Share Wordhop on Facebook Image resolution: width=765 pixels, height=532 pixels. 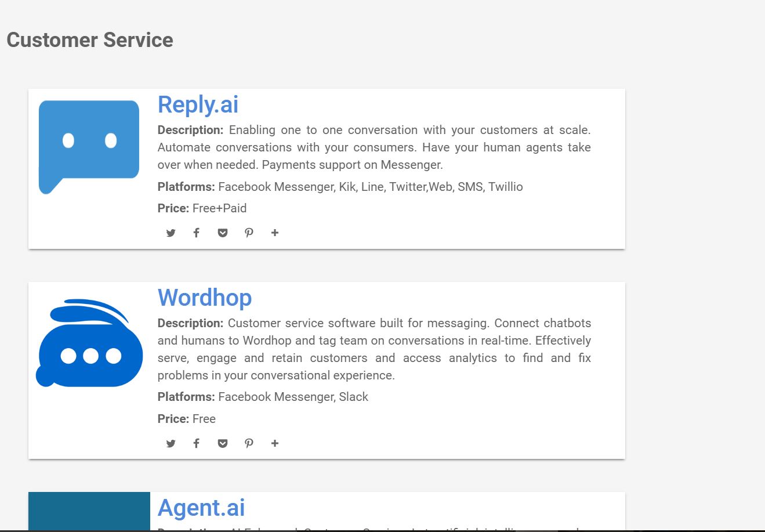pyautogui.click(x=197, y=443)
